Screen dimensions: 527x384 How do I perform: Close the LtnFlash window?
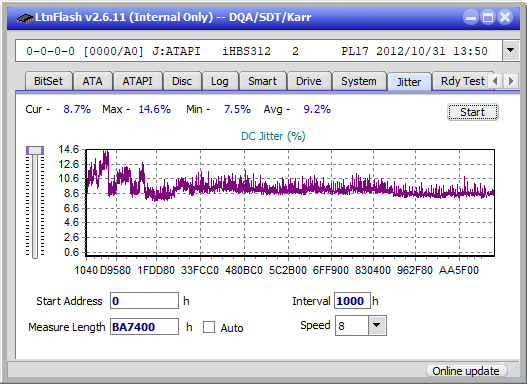505,17
